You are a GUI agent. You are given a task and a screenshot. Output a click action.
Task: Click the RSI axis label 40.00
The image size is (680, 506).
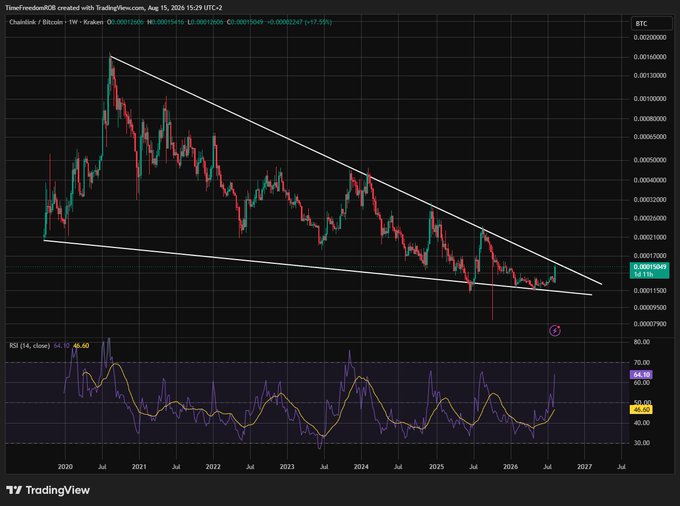click(x=641, y=423)
